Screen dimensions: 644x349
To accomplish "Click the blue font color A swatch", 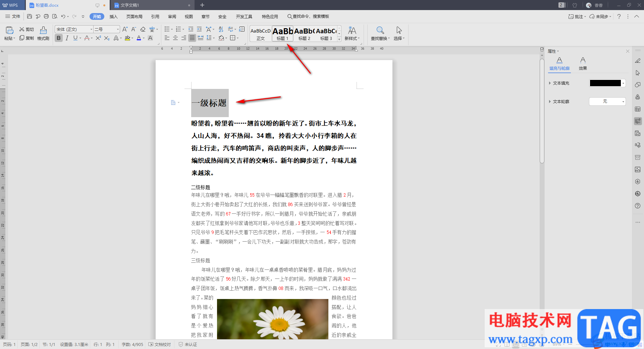I will click(139, 38).
